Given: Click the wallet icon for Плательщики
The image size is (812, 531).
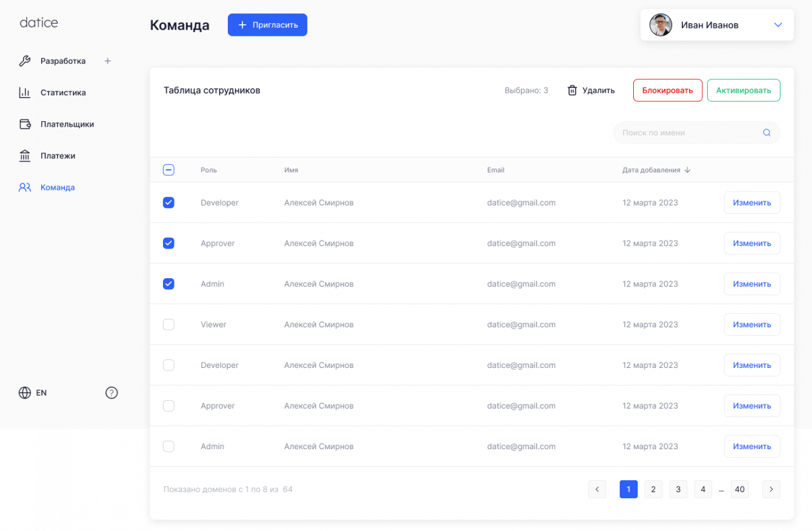Looking at the screenshot, I should point(25,124).
